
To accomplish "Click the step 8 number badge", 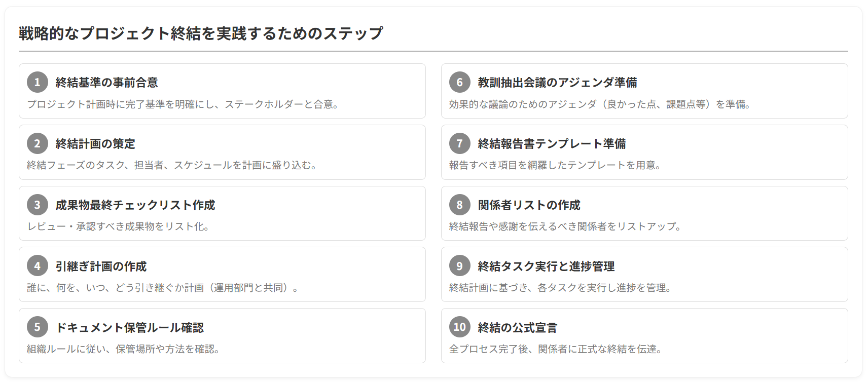I will [x=460, y=205].
